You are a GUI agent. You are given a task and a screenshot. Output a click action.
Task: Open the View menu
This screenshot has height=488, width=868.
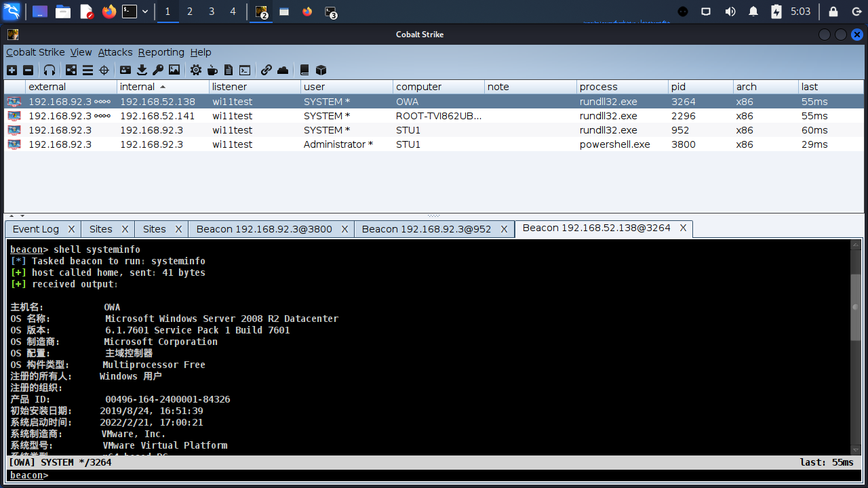point(81,52)
